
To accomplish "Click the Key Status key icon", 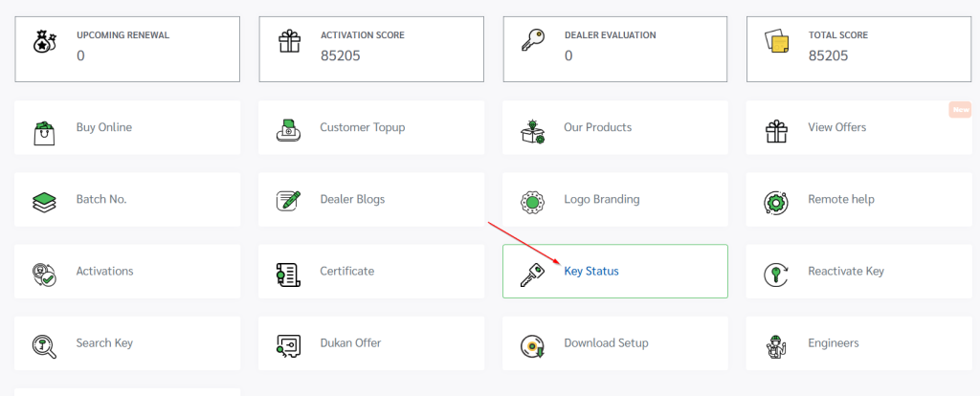I will [532, 272].
